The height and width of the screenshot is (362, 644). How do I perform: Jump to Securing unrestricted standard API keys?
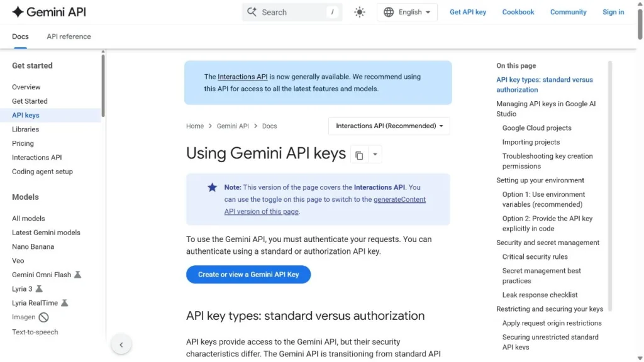pyautogui.click(x=550, y=342)
